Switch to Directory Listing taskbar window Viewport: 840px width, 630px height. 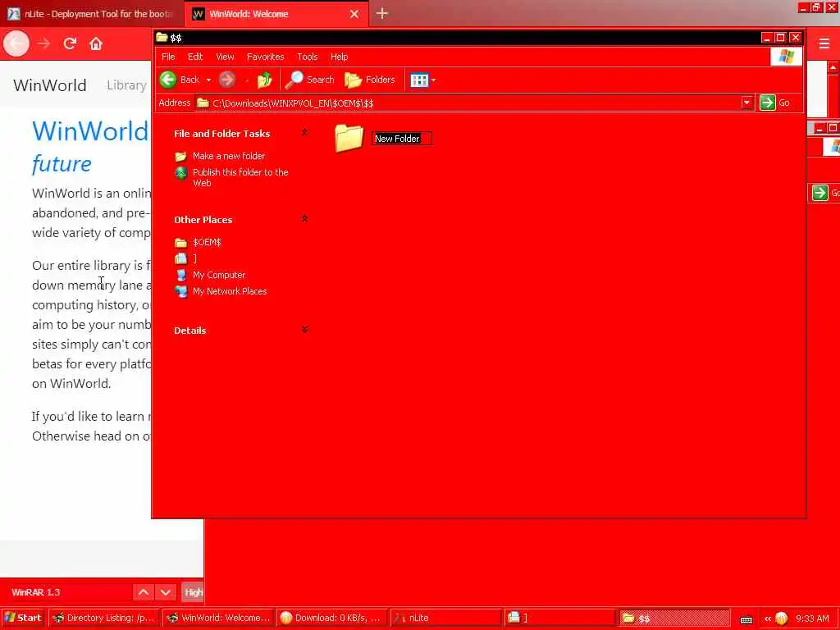(x=104, y=618)
